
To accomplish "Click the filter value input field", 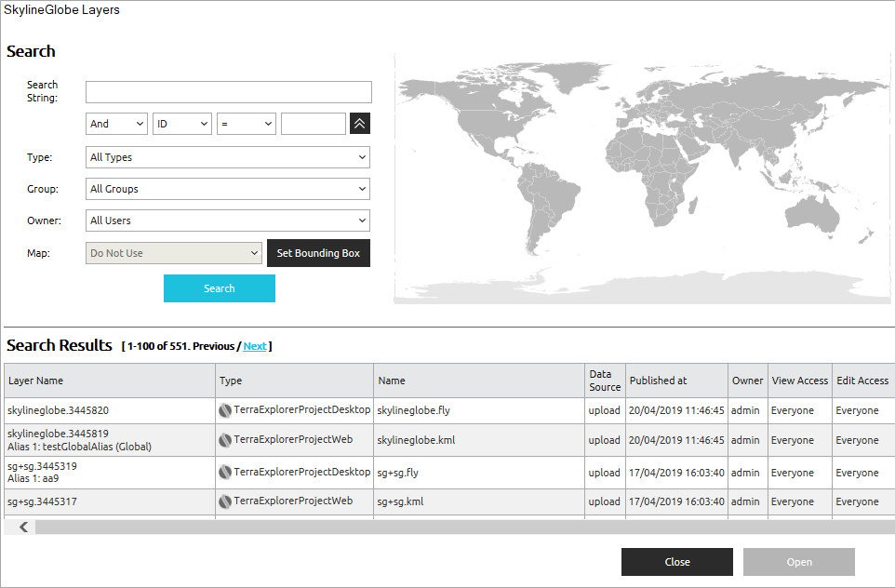I will tap(314, 124).
